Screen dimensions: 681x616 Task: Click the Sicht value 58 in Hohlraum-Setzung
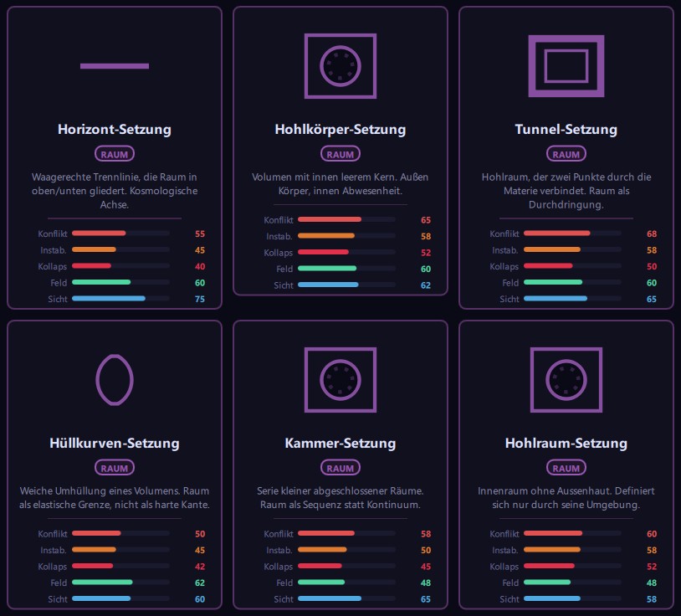(x=652, y=599)
